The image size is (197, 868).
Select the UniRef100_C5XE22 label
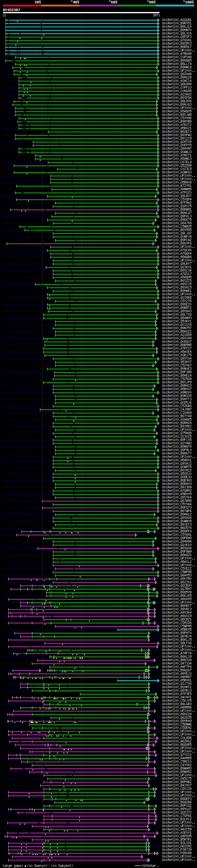pyautogui.click(x=177, y=569)
